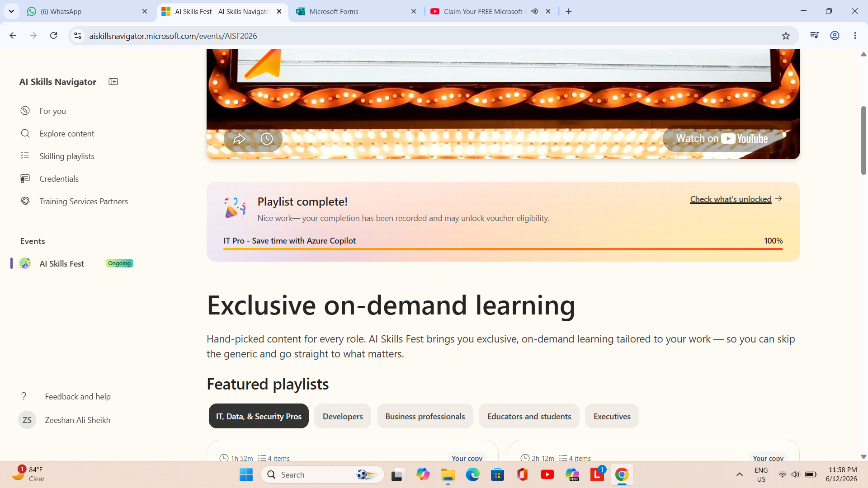868x488 pixels.
Task: Click the playlist completion progress bar
Action: point(503,249)
